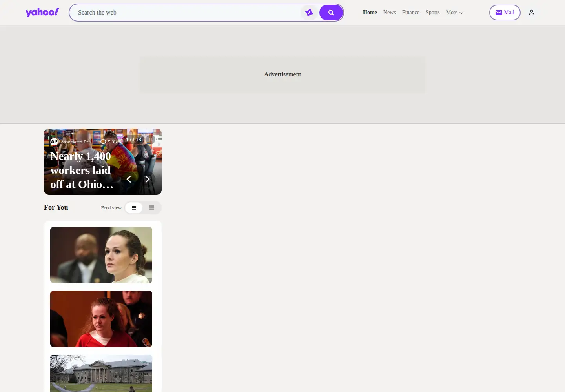Open the News section
The image size is (565, 392).
pyautogui.click(x=390, y=13)
